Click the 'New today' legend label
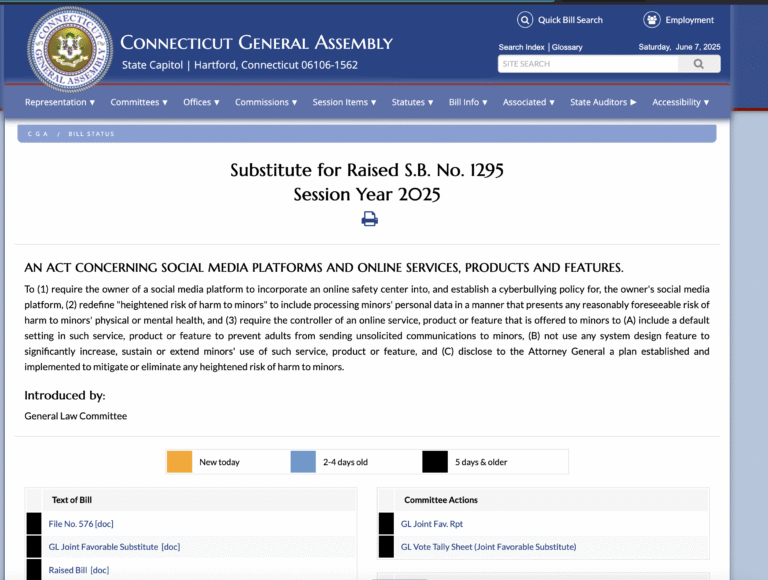 [x=219, y=462]
